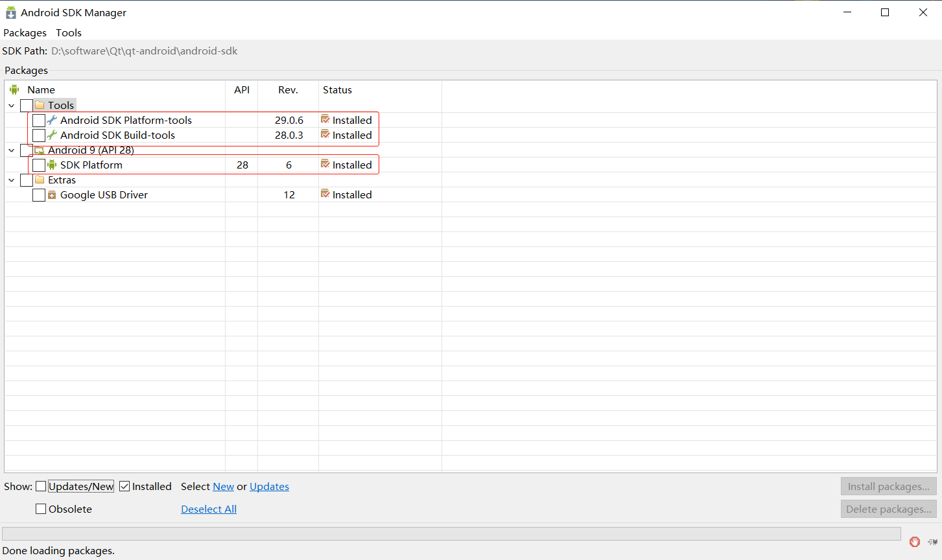The image size is (942, 560).
Task: Click the installed status icon for Google USB Driver
Action: tap(325, 194)
